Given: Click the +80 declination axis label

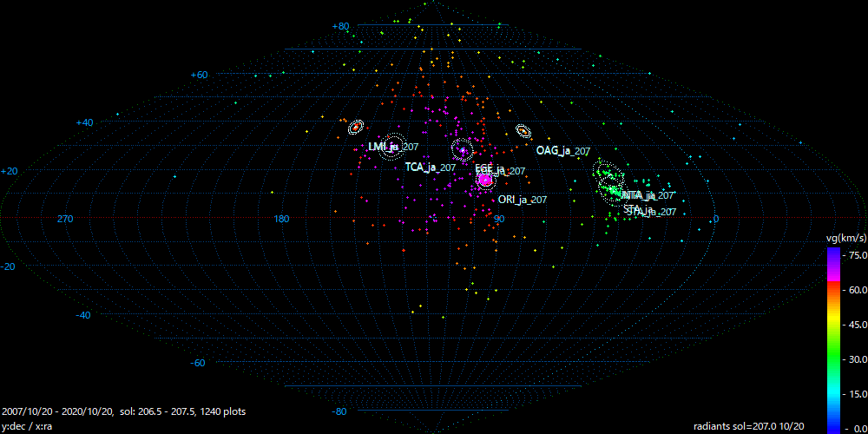Looking at the screenshot, I should (x=340, y=26).
